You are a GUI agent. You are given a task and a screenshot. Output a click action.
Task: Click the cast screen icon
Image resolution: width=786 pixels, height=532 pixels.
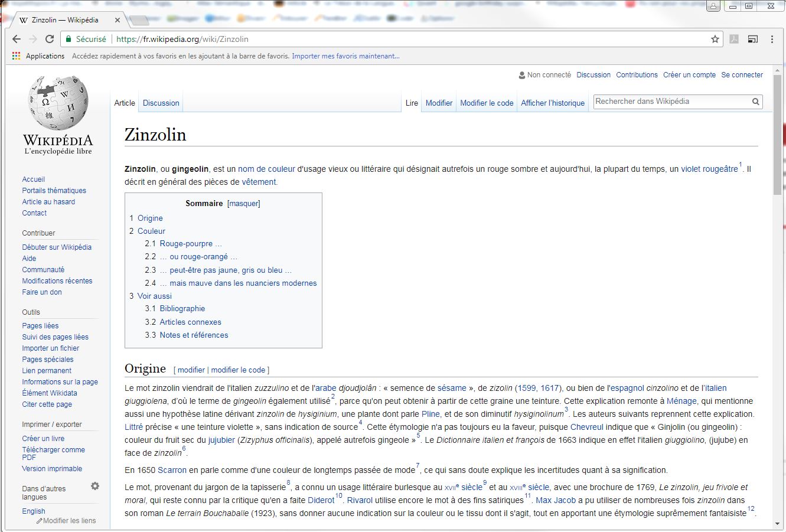pyautogui.click(x=753, y=39)
